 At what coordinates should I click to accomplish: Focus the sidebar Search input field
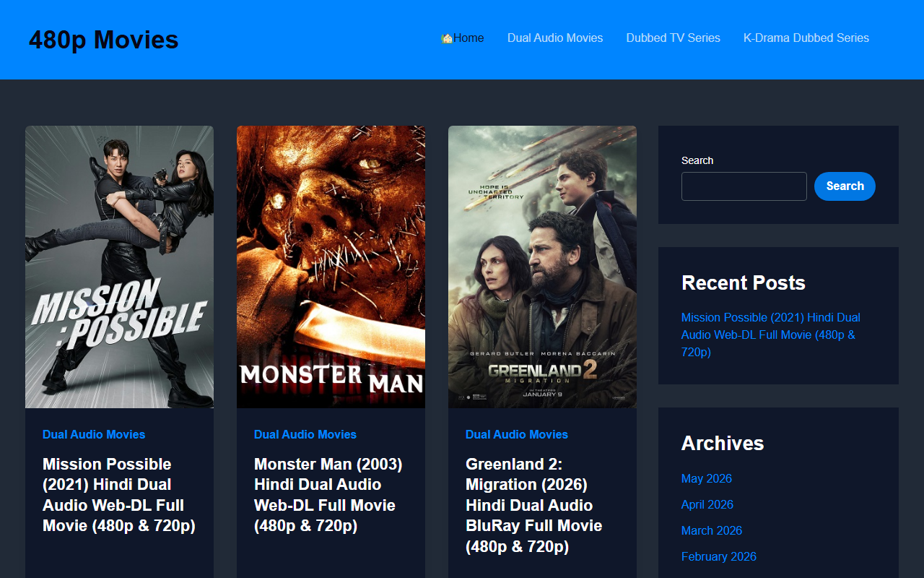[744, 186]
